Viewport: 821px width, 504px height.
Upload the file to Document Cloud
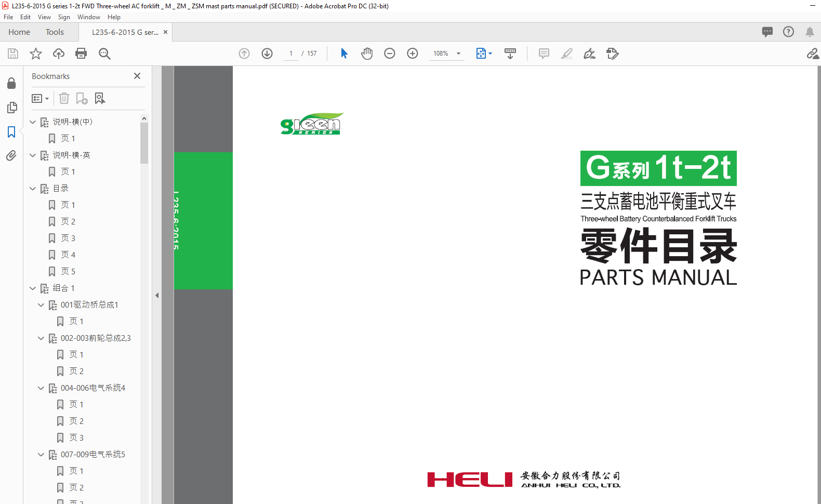[x=59, y=54]
